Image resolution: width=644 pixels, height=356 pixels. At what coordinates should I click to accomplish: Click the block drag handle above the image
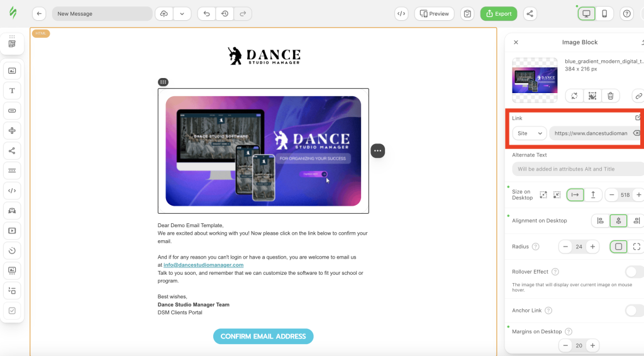tap(163, 82)
